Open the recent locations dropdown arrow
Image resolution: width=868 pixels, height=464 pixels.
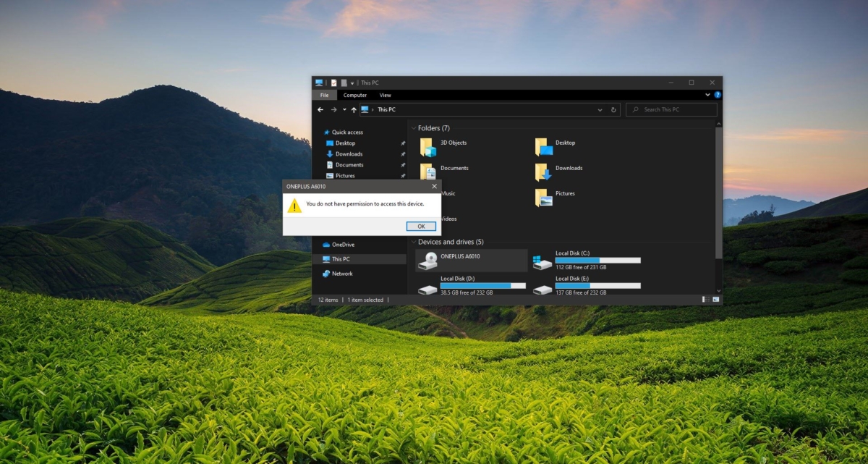point(346,109)
